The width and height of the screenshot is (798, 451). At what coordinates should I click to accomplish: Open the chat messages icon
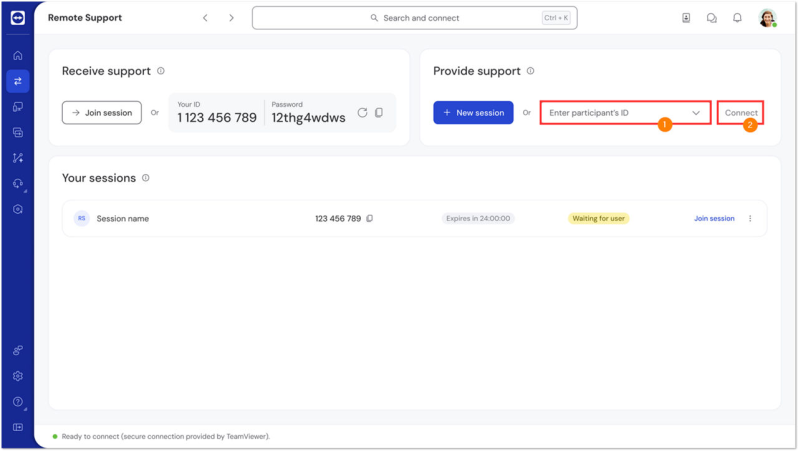tap(712, 18)
